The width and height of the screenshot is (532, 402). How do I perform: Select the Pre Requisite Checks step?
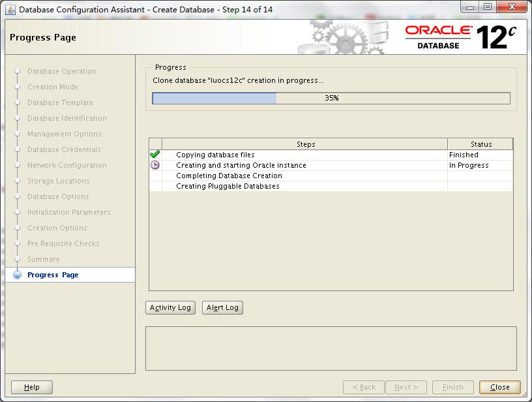coord(63,243)
